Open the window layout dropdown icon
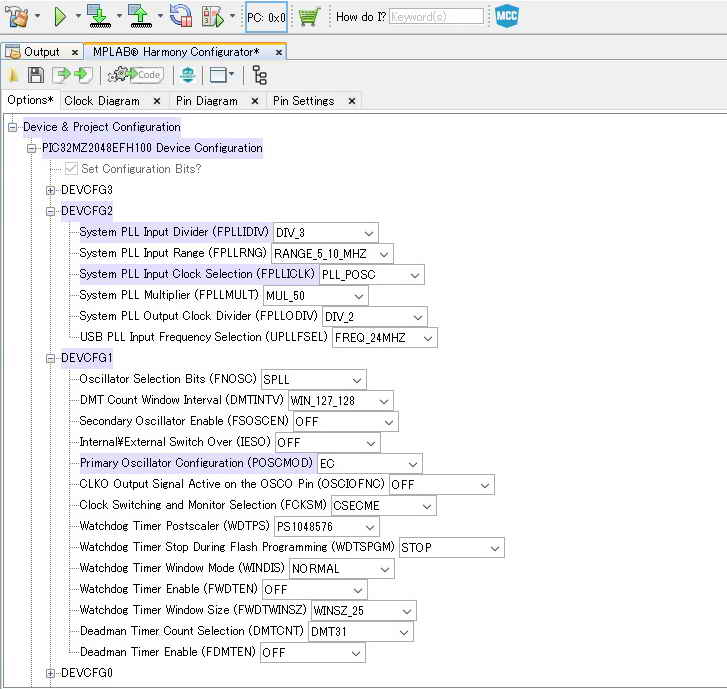Screen dimensions: 727x689 tap(222, 75)
